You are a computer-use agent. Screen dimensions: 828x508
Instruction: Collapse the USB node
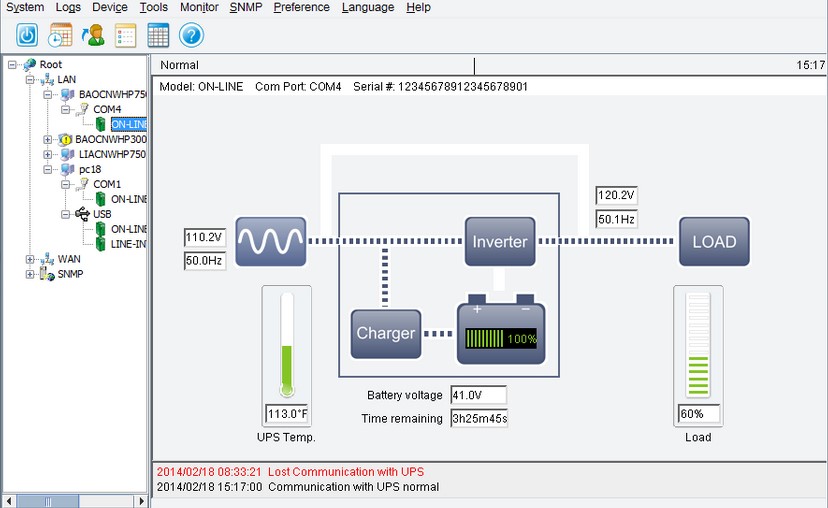click(65, 214)
